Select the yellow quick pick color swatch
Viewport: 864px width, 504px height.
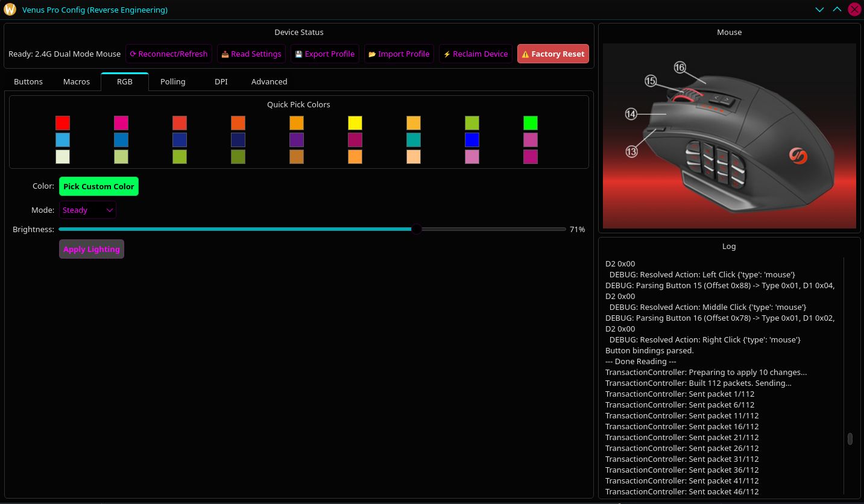click(x=355, y=123)
